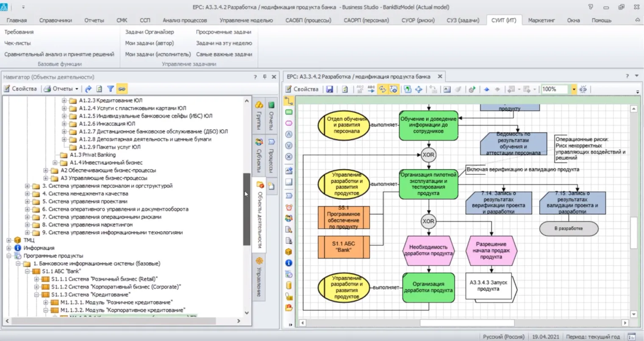The width and height of the screenshot is (644, 341).
Task: Click the Save icon in the diagram toolbar
Action: coord(329,89)
